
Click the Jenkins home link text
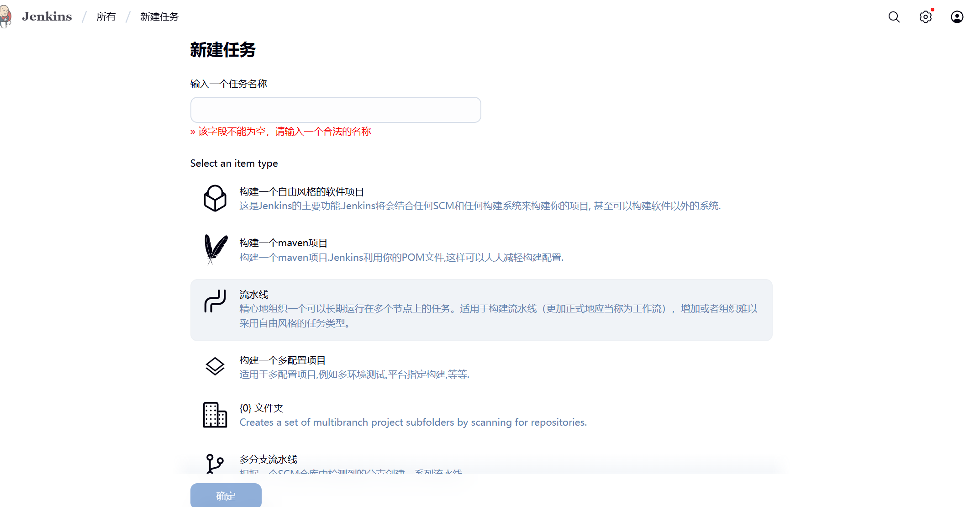pos(47,17)
